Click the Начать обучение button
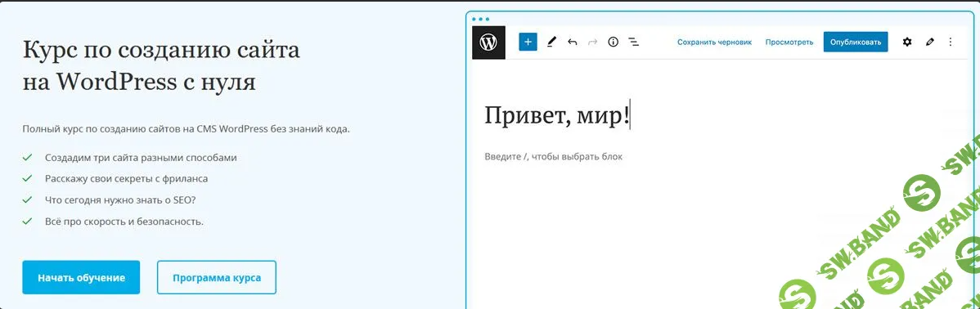 pos(81,277)
